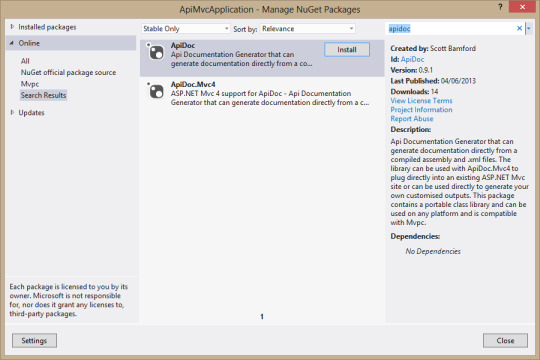Collapse the Online section
Image resolution: width=540 pixels, height=360 pixels.
pos(12,43)
